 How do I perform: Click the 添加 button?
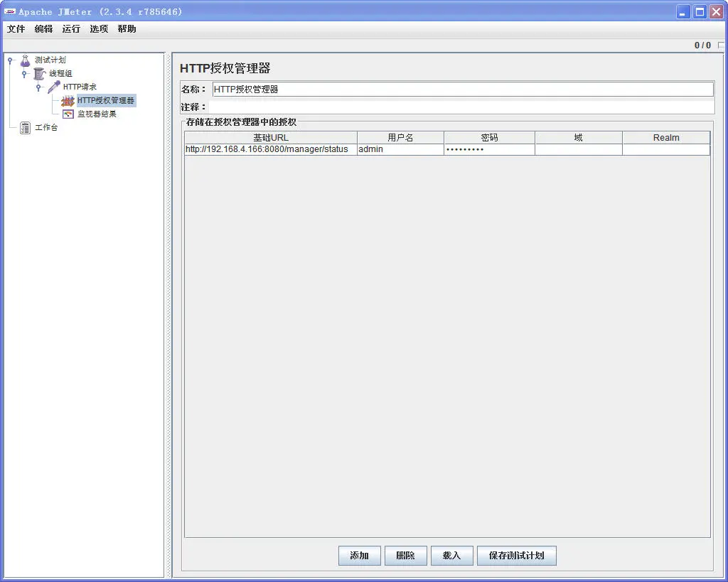(x=359, y=556)
